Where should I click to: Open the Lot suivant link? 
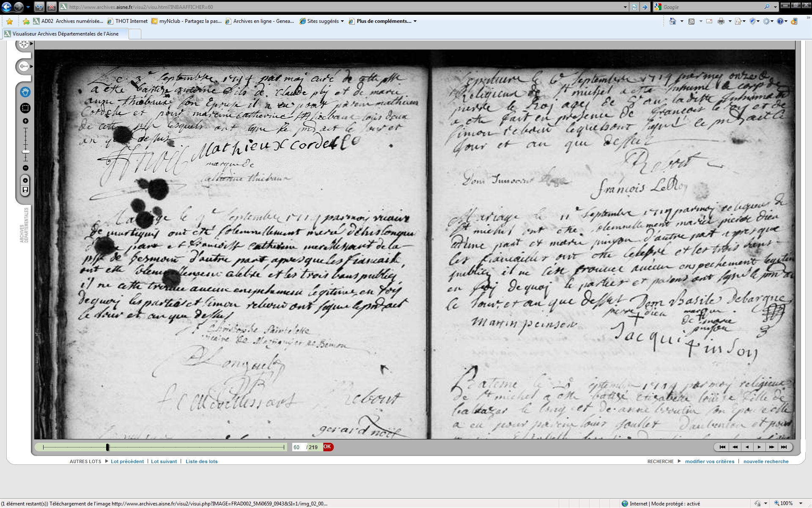(164, 461)
